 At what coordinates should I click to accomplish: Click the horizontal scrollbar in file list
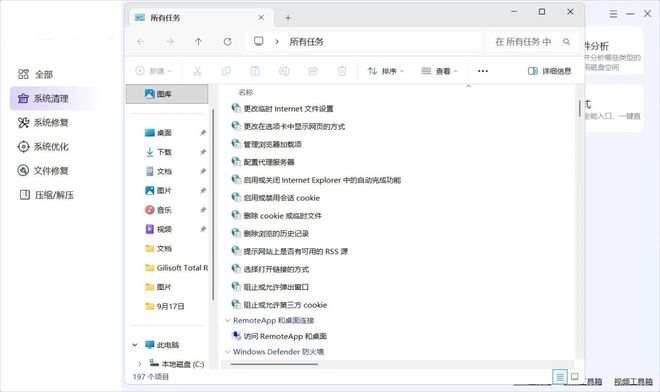(x=274, y=364)
